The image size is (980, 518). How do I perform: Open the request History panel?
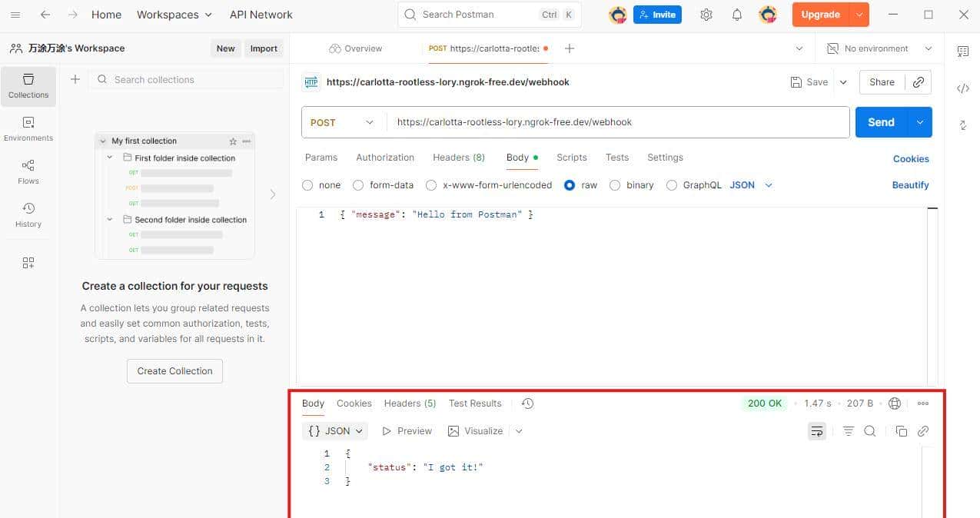coord(28,215)
